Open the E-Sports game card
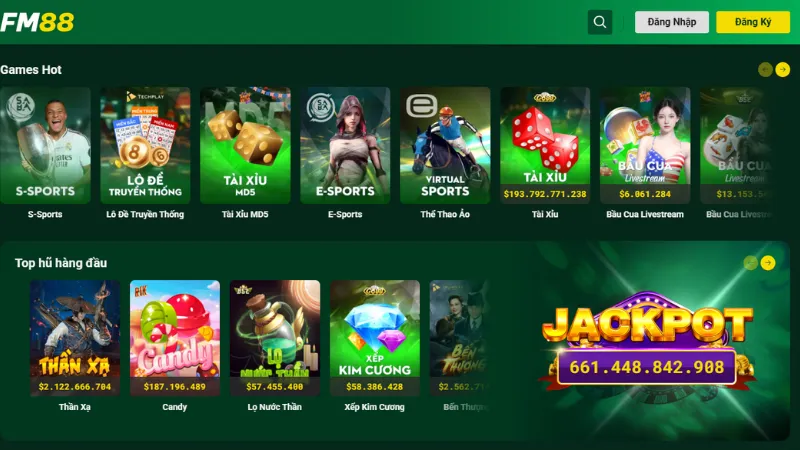 click(345, 145)
